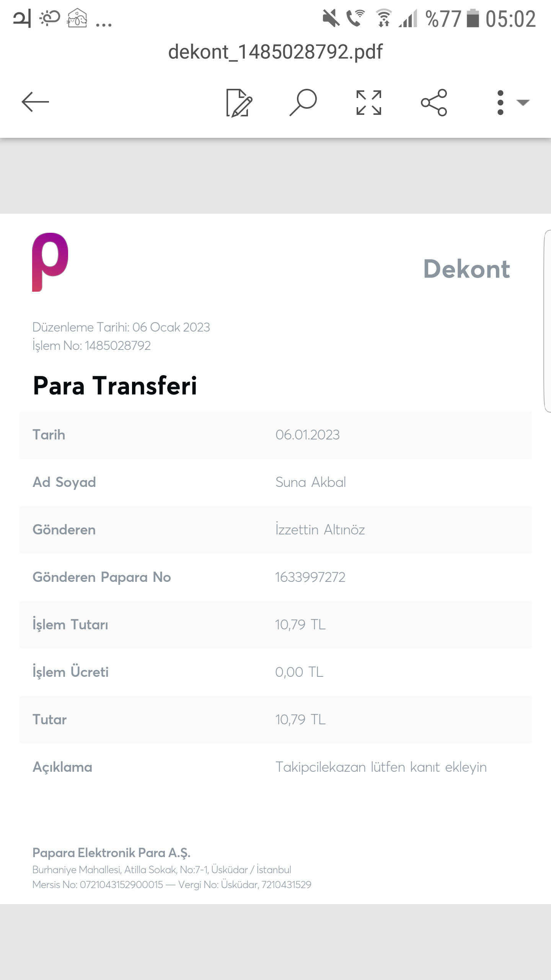Open the search magnifier icon
This screenshot has height=980, width=551.
(x=303, y=102)
